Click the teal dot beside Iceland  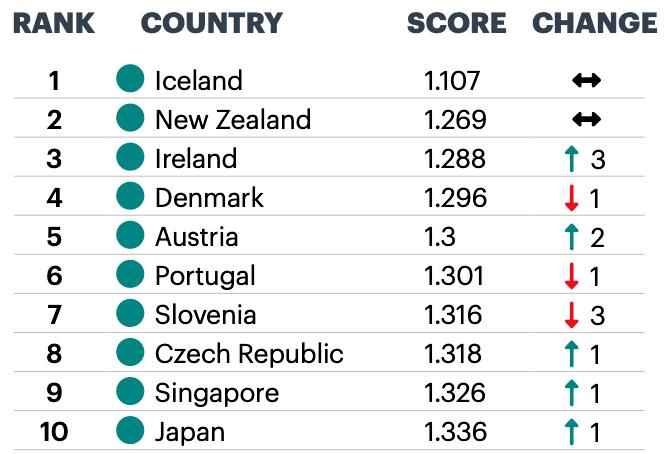click(x=130, y=78)
